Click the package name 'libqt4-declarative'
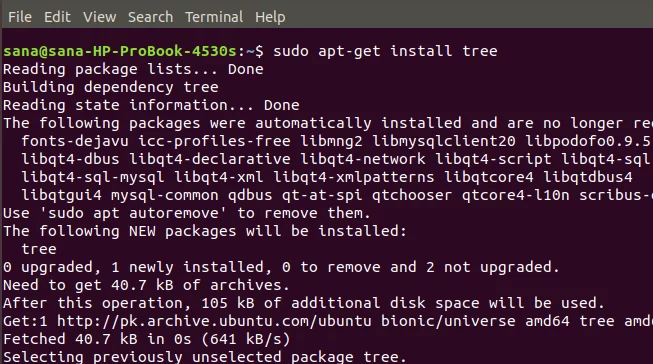653x364 pixels. 210,159
